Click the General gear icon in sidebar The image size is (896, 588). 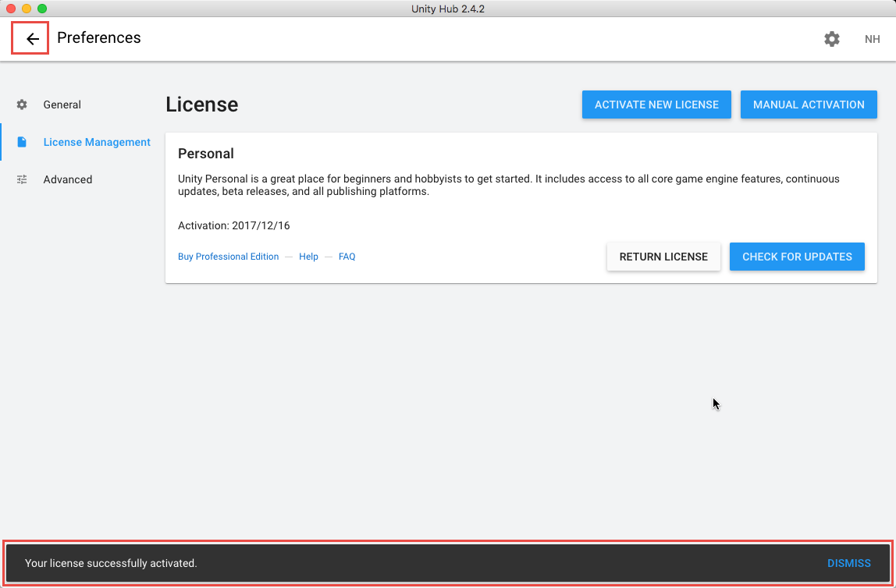point(22,104)
